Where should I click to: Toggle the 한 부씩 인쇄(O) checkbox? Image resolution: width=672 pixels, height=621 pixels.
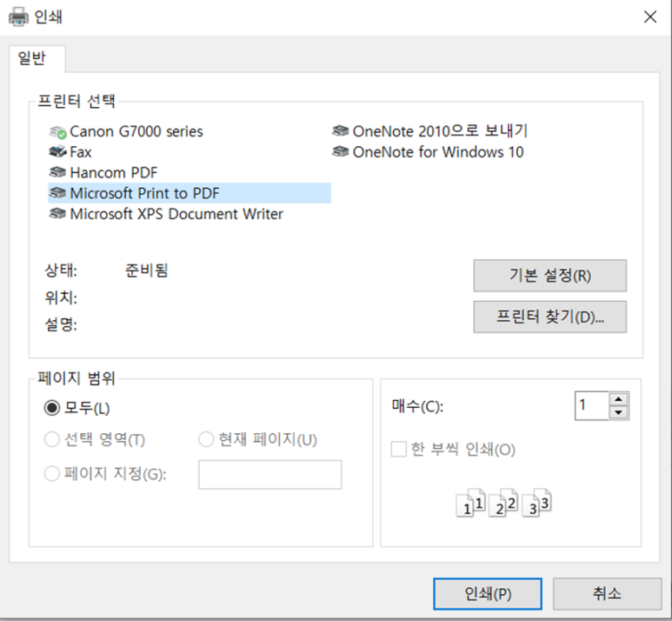coord(398,450)
